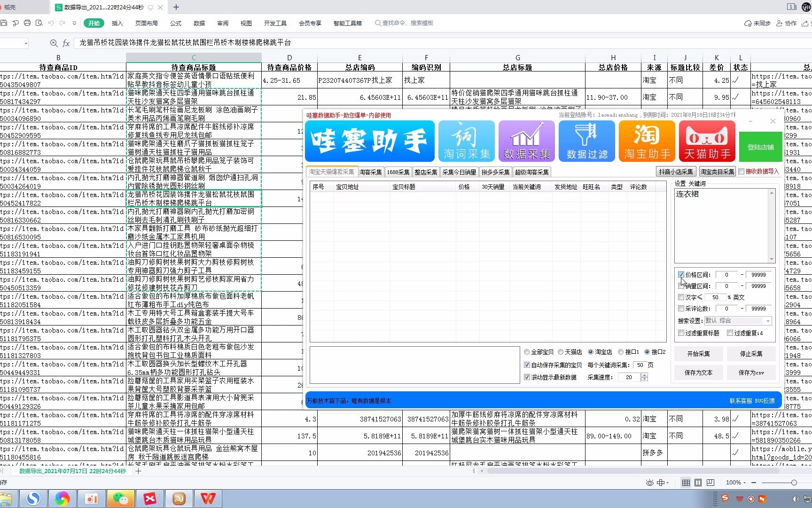Viewport: 812px width, 508px height.
Task: Open WeChat from the taskbar
Action: pos(120,499)
